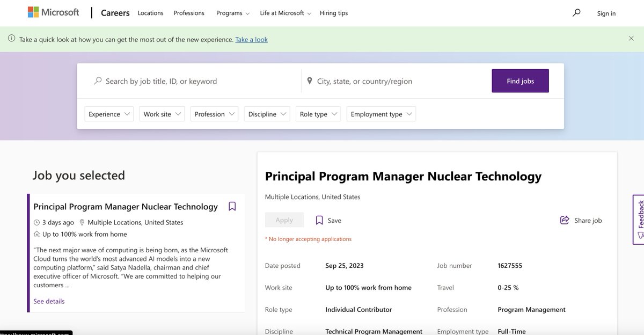Click the Find jobs button
The width and height of the screenshot is (644, 335).
pos(520,81)
